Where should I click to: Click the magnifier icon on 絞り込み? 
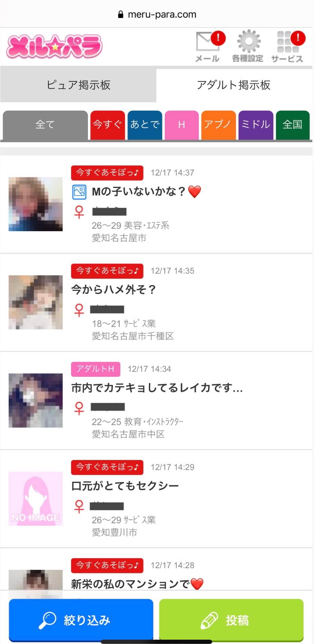point(48,620)
